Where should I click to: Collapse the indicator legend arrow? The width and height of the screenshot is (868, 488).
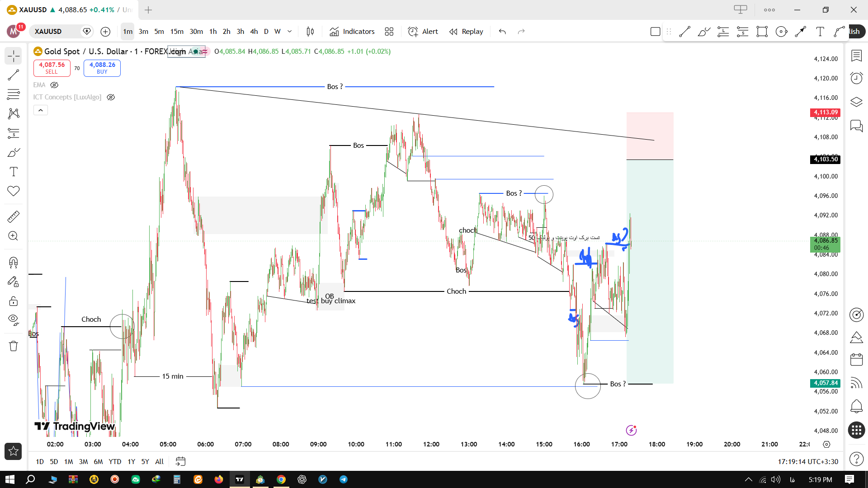point(41,110)
